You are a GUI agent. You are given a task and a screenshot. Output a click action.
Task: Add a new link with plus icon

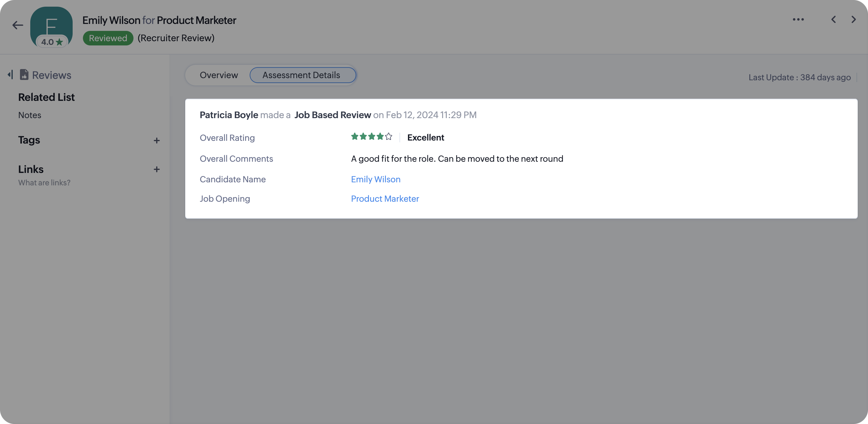coord(156,169)
